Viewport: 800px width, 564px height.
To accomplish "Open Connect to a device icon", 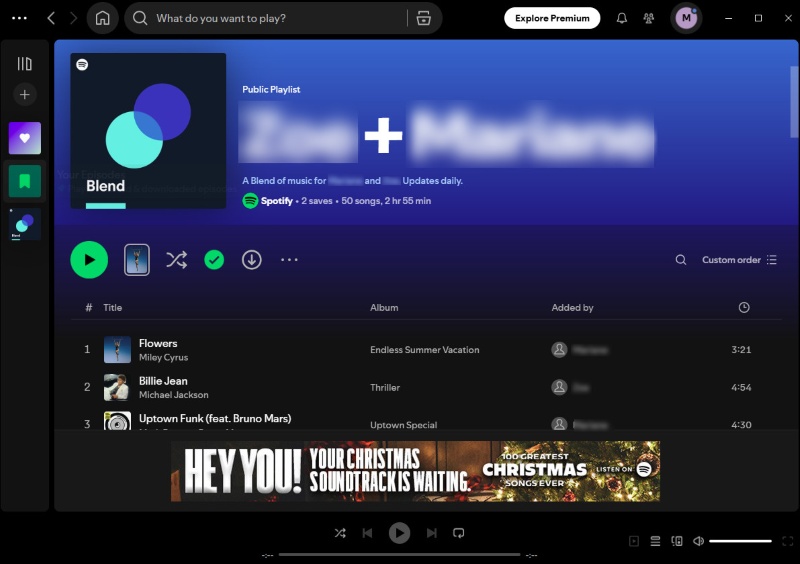I will click(677, 541).
